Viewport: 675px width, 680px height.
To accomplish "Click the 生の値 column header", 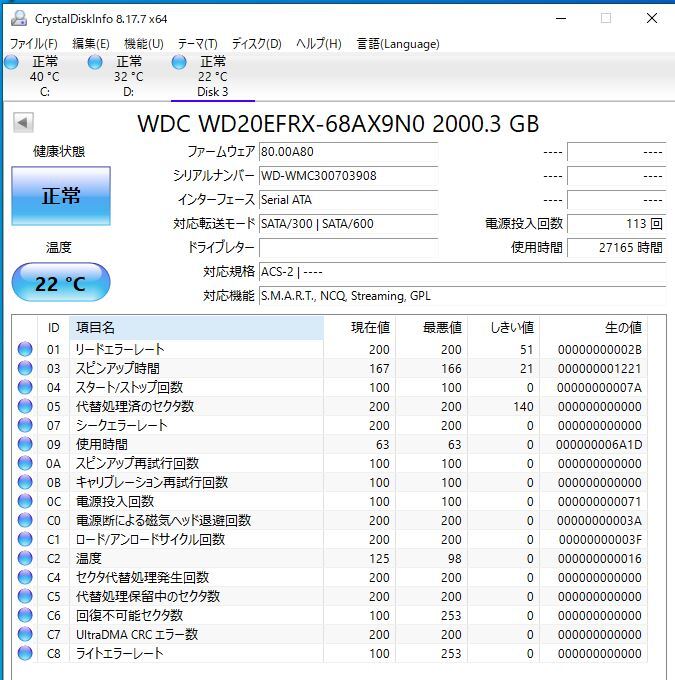I will (593, 327).
